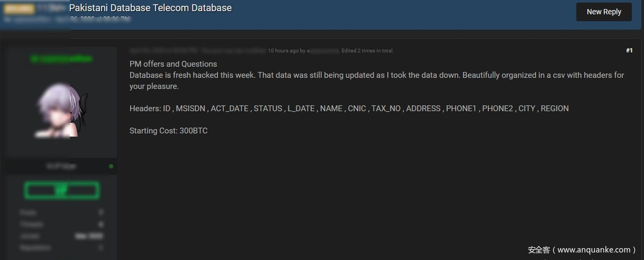Click the anquanke.com watermark text
This screenshot has width=644, height=260.
582,250
